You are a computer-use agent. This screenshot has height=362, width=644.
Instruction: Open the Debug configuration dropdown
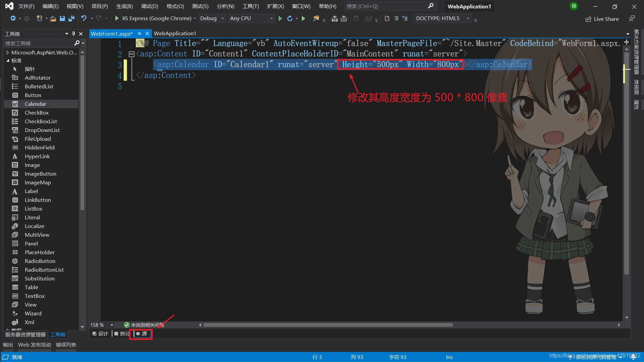coord(212,18)
